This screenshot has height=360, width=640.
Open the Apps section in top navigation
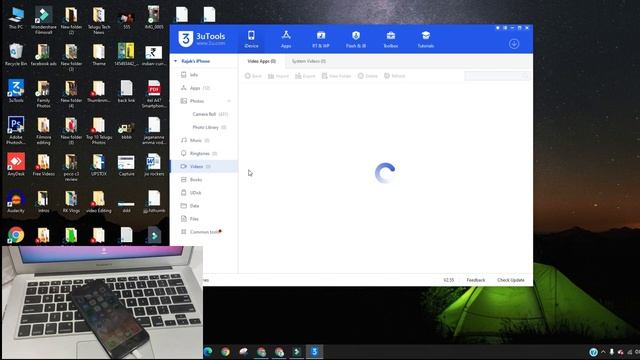pos(286,40)
